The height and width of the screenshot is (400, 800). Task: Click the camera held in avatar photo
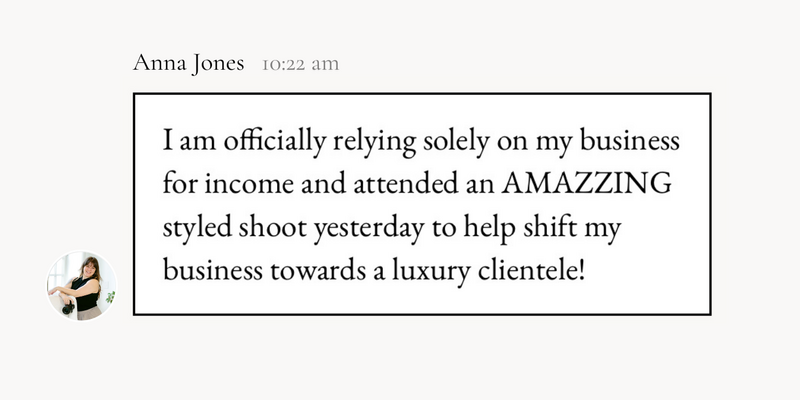pyautogui.click(x=68, y=307)
